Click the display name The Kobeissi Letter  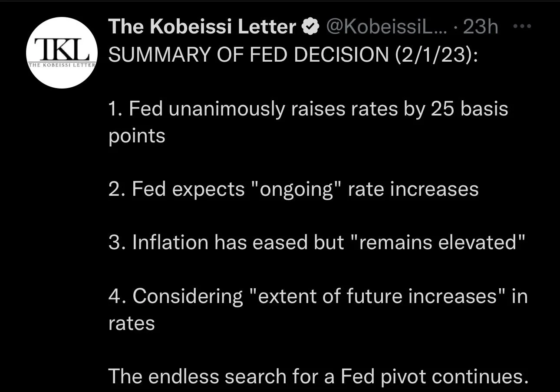pos(202,27)
